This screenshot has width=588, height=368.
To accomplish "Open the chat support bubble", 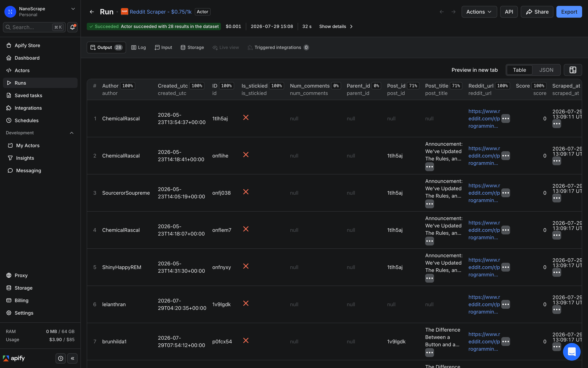I will click(571, 352).
